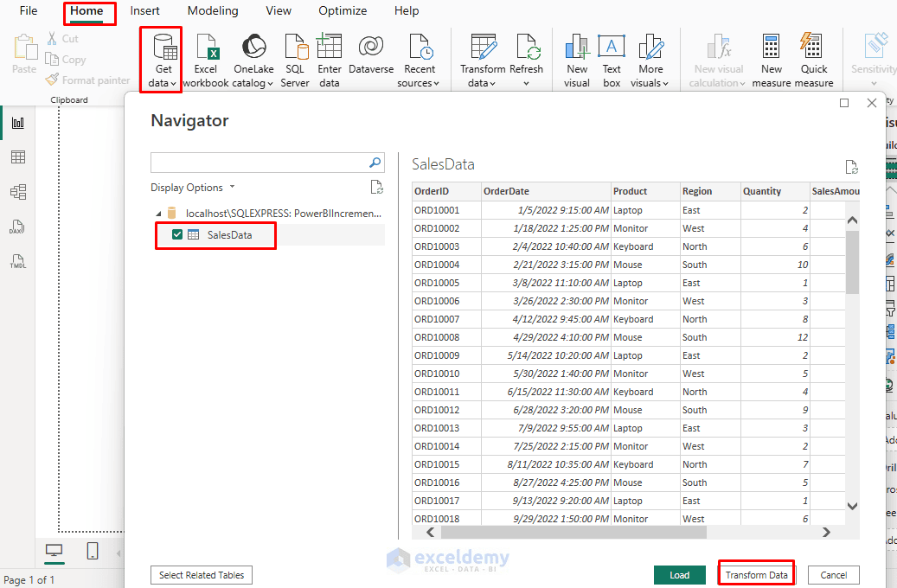Open Dataverse connector
The width and height of the screenshot is (897, 588).
371,54
